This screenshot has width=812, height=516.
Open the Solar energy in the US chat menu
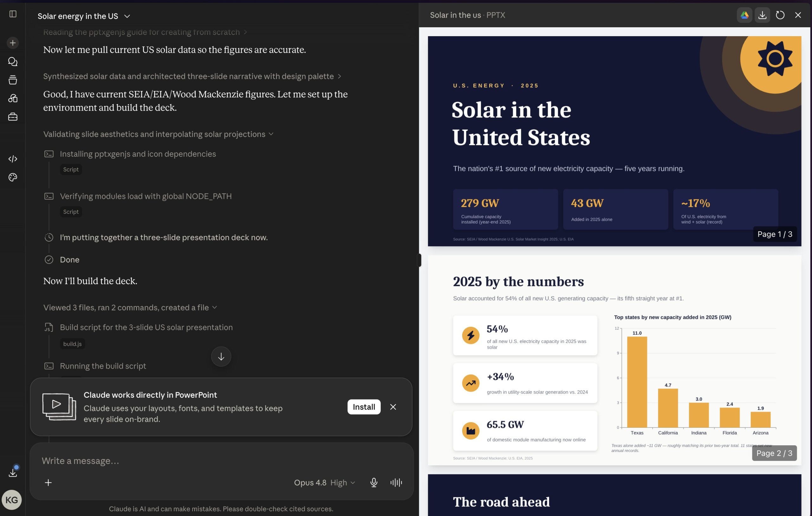click(84, 16)
